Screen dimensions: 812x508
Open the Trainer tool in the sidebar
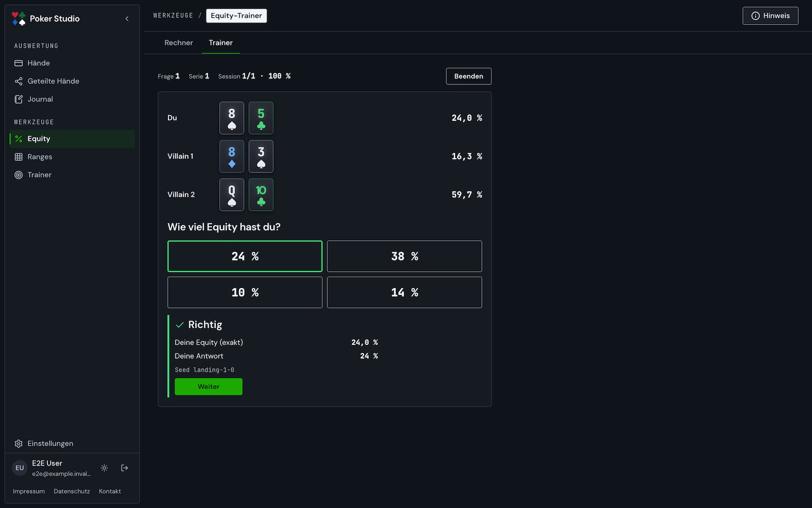72,175
